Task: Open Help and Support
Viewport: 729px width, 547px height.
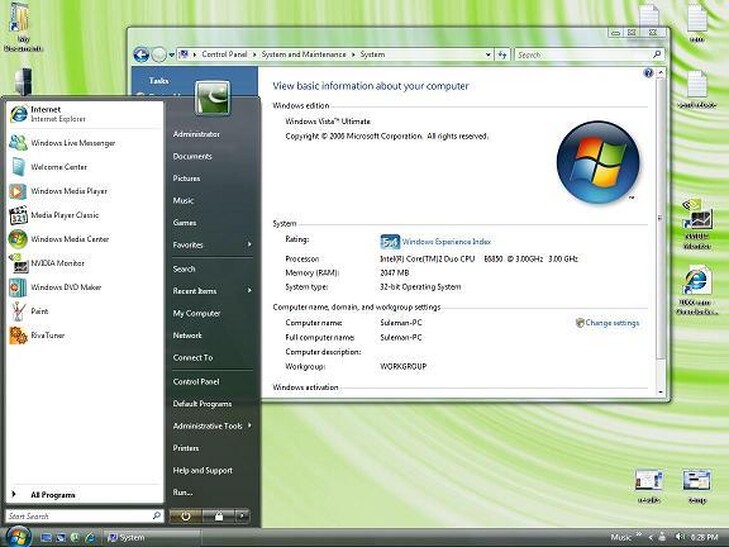Action: click(x=202, y=470)
